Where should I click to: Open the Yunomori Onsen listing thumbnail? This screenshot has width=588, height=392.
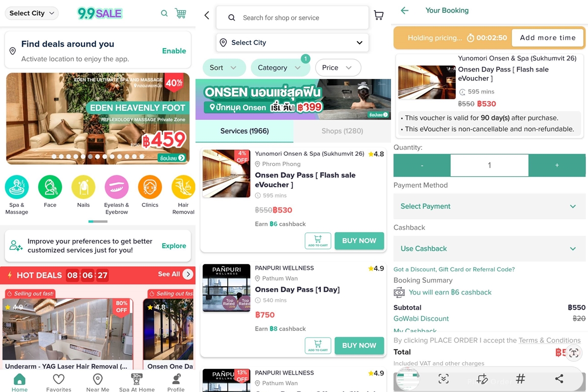(x=226, y=174)
